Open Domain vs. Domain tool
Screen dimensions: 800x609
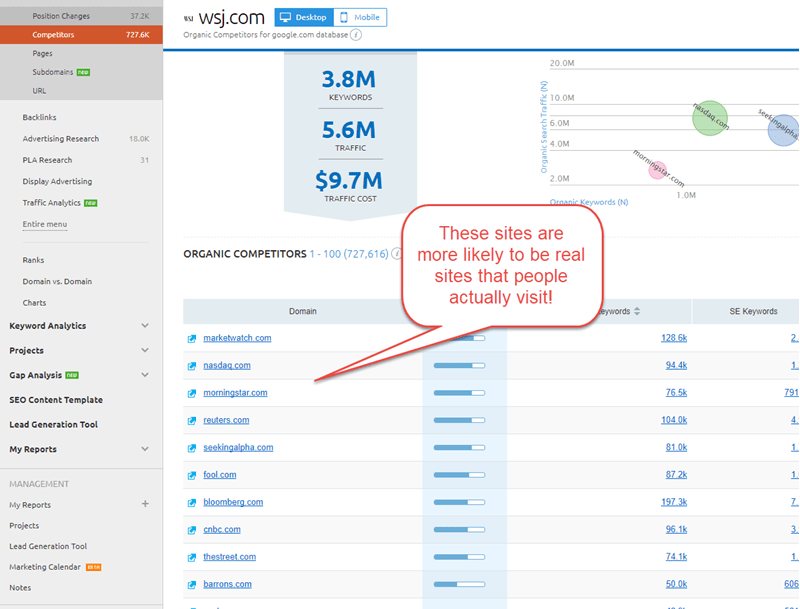(x=57, y=282)
